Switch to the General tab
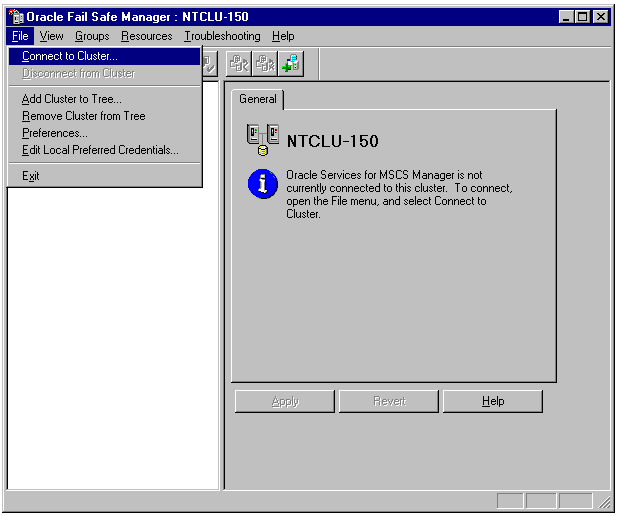 [258, 99]
